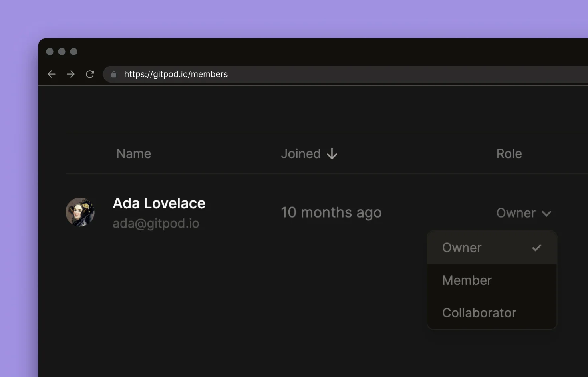Click the ada@gitpod.io email address

(x=156, y=223)
